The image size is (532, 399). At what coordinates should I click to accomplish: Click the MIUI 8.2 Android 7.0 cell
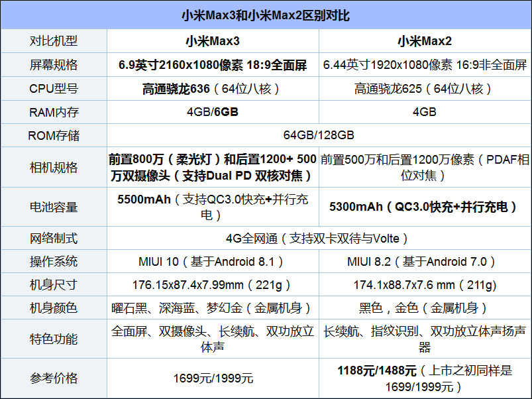tap(425, 262)
